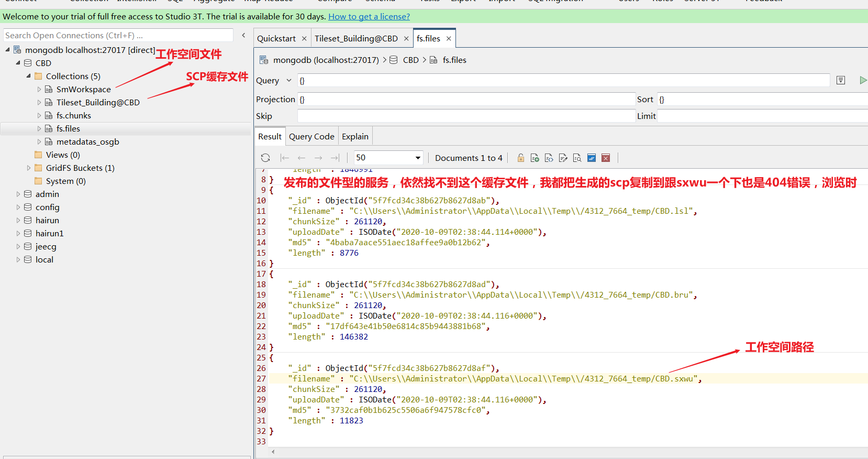The width and height of the screenshot is (868, 459).
Task: Click the length value 146382
Action: pos(354,336)
